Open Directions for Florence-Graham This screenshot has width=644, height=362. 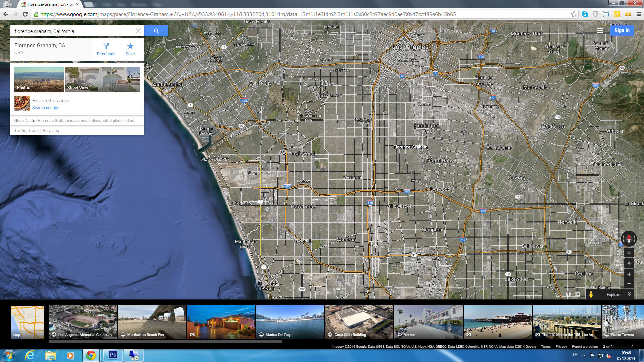(x=106, y=49)
